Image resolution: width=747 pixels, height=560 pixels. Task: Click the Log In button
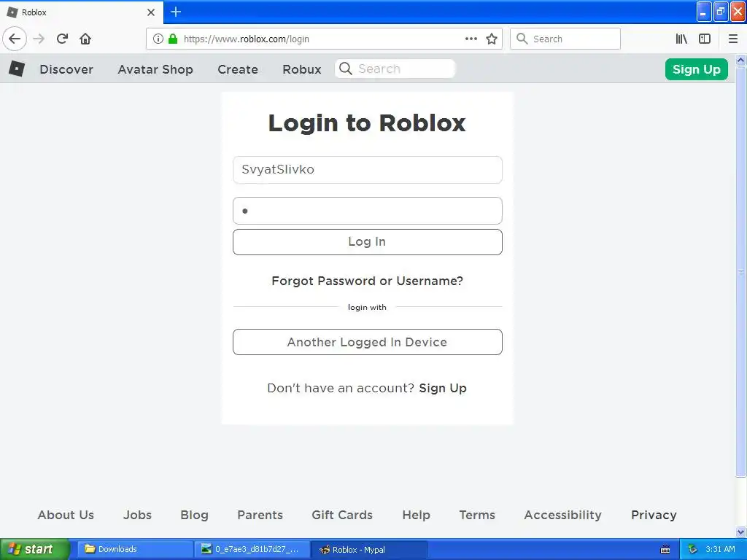[368, 242]
